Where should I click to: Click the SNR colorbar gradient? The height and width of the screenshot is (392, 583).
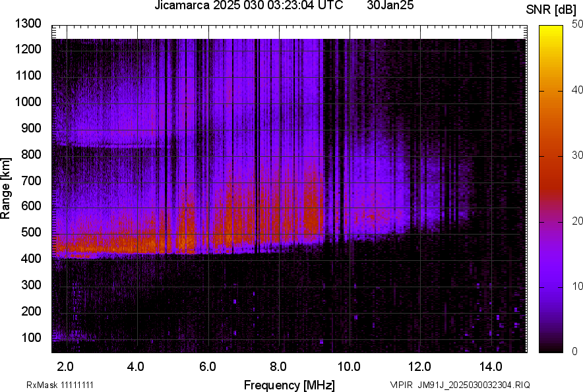[551, 189]
